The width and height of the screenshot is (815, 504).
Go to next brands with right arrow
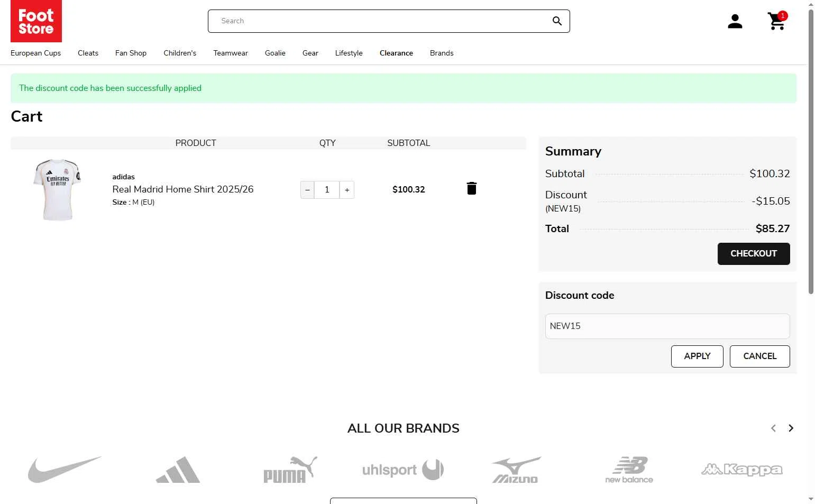(x=791, y=428)
